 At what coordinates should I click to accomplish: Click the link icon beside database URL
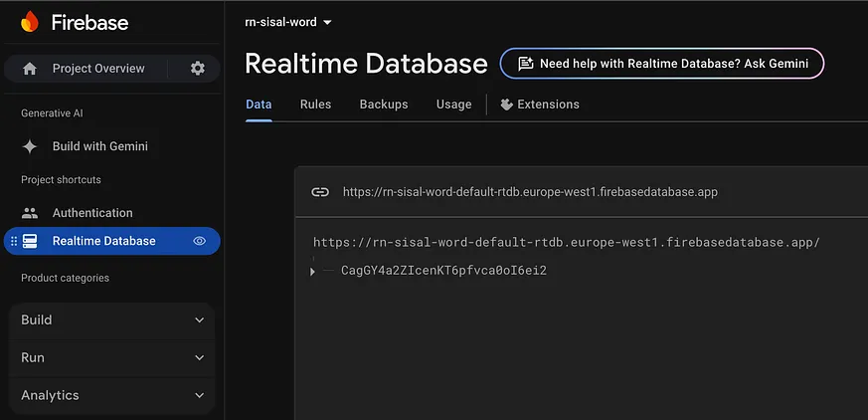pyautogui.click(x=320, y=192)
